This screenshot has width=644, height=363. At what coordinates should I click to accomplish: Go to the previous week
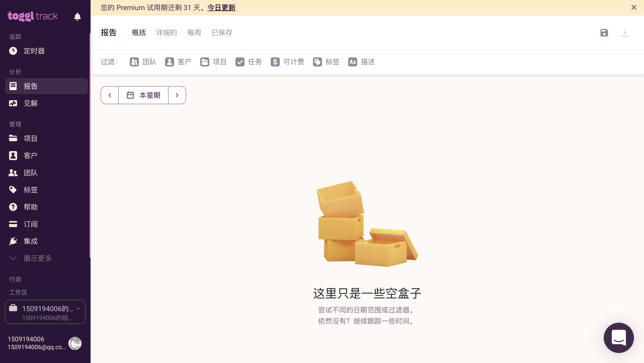(x=110, y=95)
